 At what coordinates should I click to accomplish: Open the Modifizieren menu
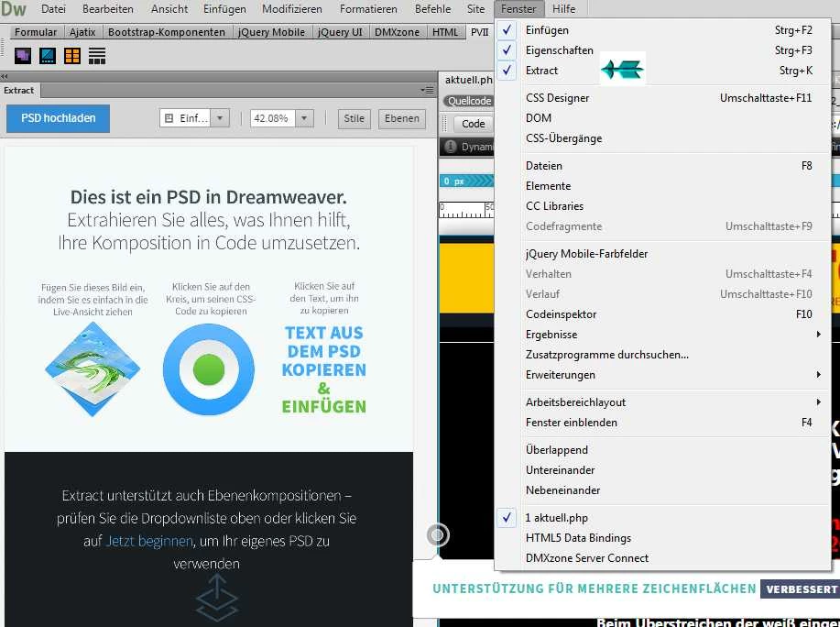click(x=292, y=9)
